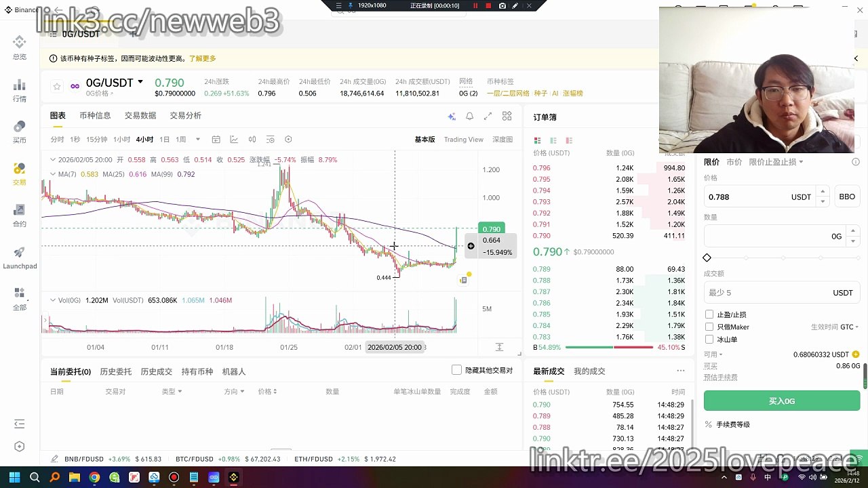The height and width of the screenshot is (488, 868).
Task: Click the BBO button beside price field
Action: coord(847,197)
